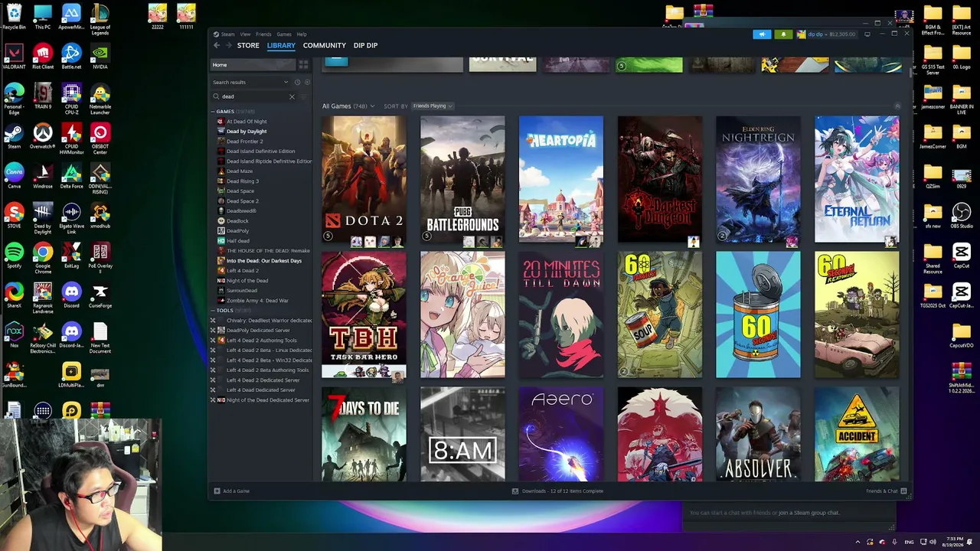
Task: Open advanced filter options beside search
Action: (303, 96)
